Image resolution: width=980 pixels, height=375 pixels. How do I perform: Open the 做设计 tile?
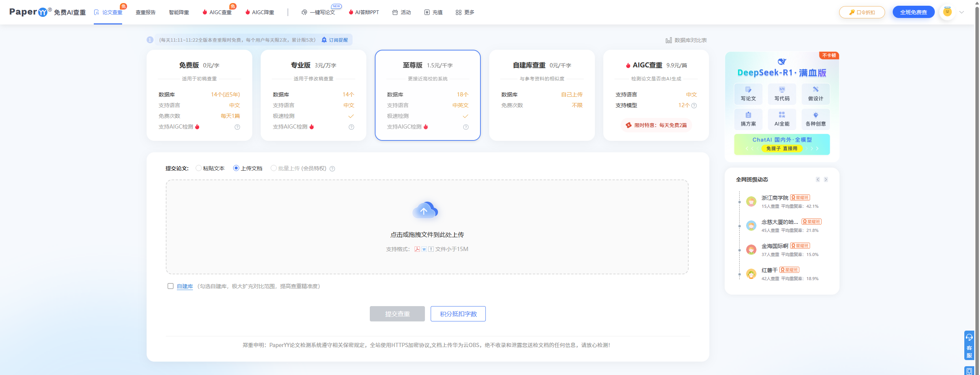(x=816, y=94)
